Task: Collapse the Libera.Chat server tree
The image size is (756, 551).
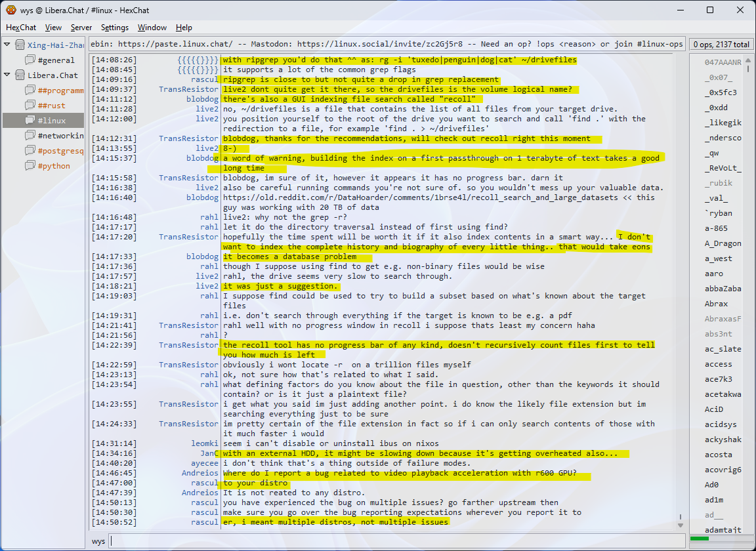Action: 7,75
